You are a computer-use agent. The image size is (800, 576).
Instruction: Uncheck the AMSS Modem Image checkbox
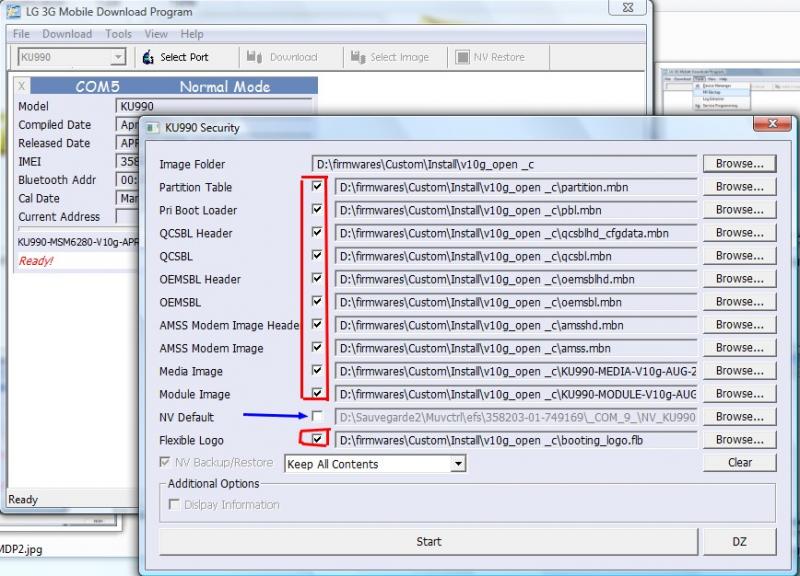coord(317,347)
